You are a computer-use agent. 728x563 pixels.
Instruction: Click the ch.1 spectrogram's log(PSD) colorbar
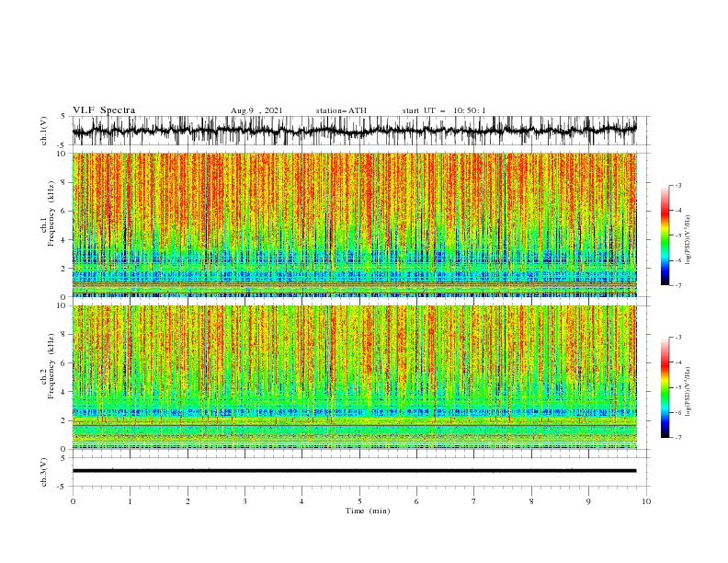[x=665, y=236]
